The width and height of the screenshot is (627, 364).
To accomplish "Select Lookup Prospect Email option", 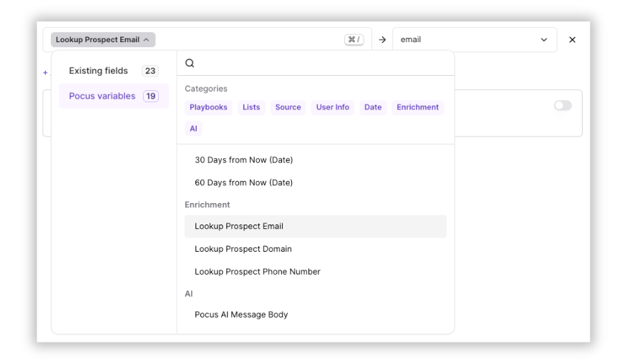I will point(316,226).
